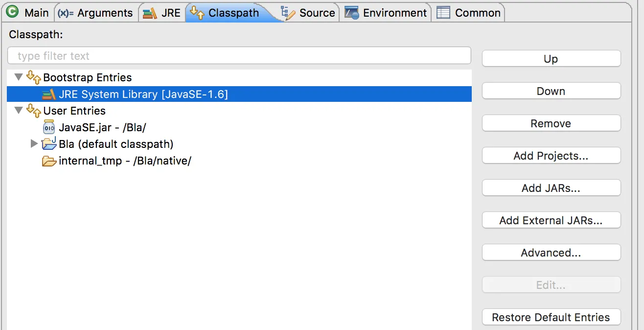644x330 pixels.
Task: Click the User Entries classpath icon
Action: (33, 111)
